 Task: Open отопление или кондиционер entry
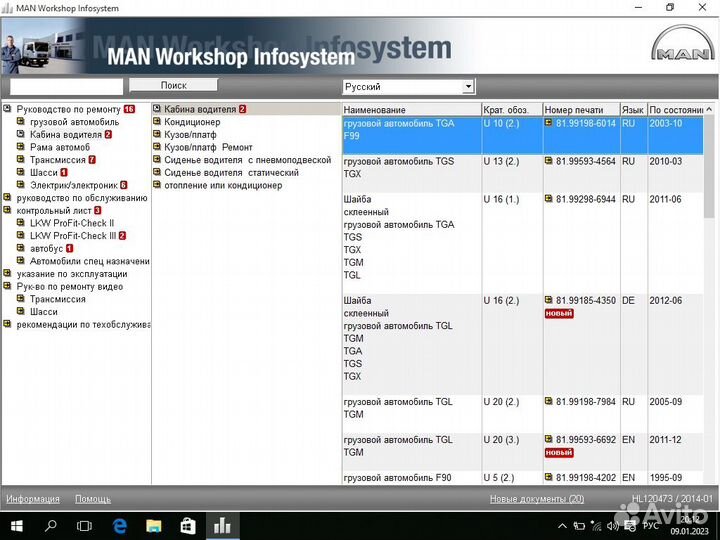tap(223, 185)
